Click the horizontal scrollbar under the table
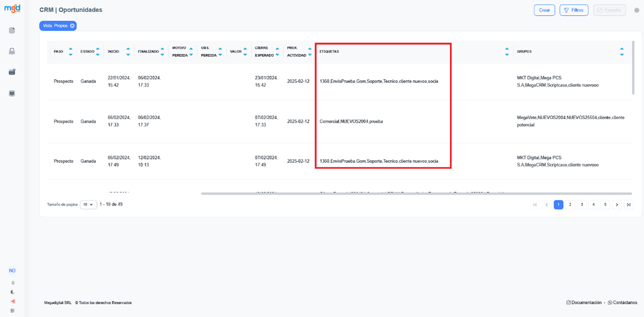This screenshot has width=644, height=317. (x=416, y=193)
